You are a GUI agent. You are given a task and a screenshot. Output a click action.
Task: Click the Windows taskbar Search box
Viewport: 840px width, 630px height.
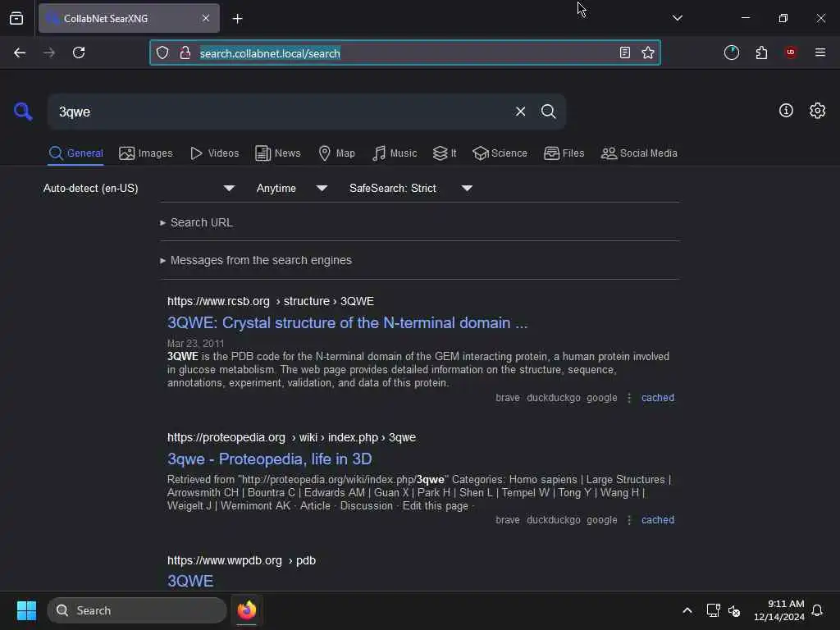[137, 610]
